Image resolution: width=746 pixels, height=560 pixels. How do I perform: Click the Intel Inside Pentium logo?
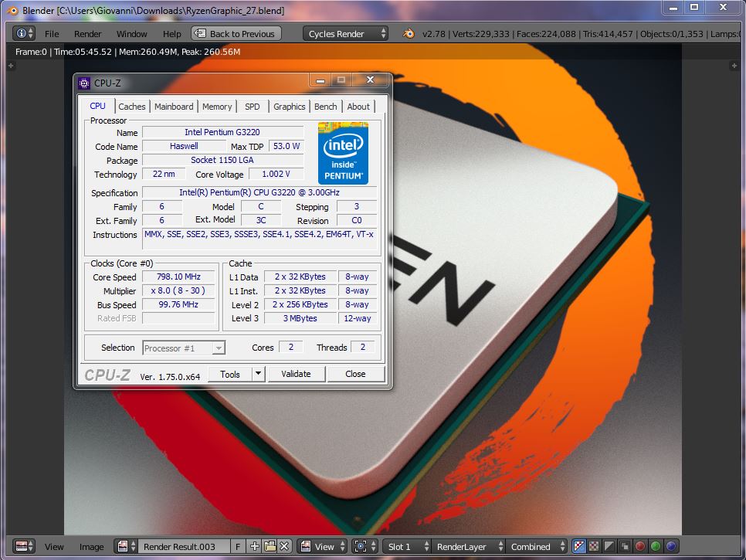(x=343, y=153)
